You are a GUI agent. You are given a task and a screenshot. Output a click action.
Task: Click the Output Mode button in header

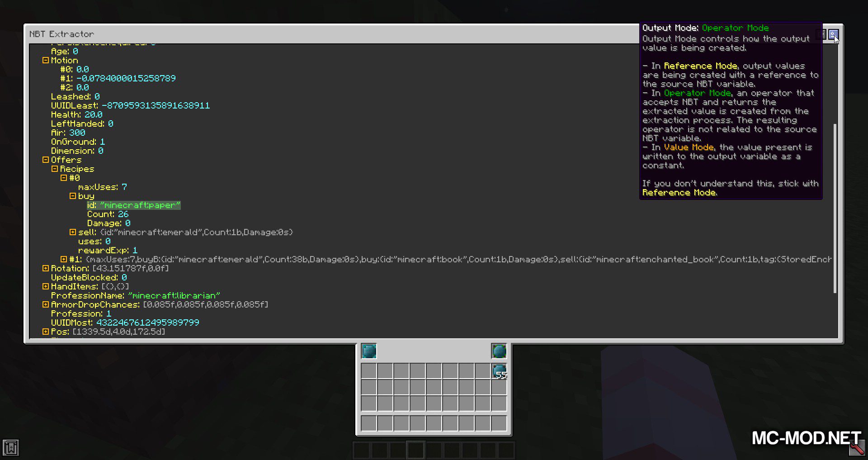(x=833, y=34)
